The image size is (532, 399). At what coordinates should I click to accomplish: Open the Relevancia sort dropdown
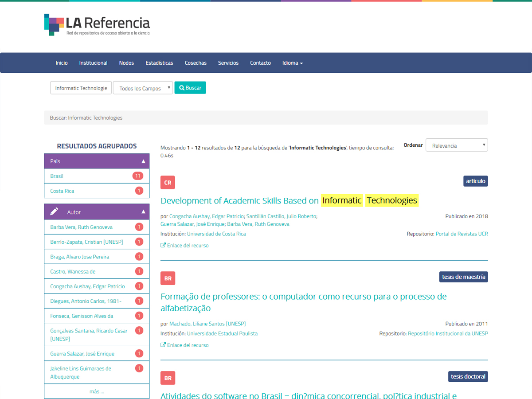click(456, 145)
